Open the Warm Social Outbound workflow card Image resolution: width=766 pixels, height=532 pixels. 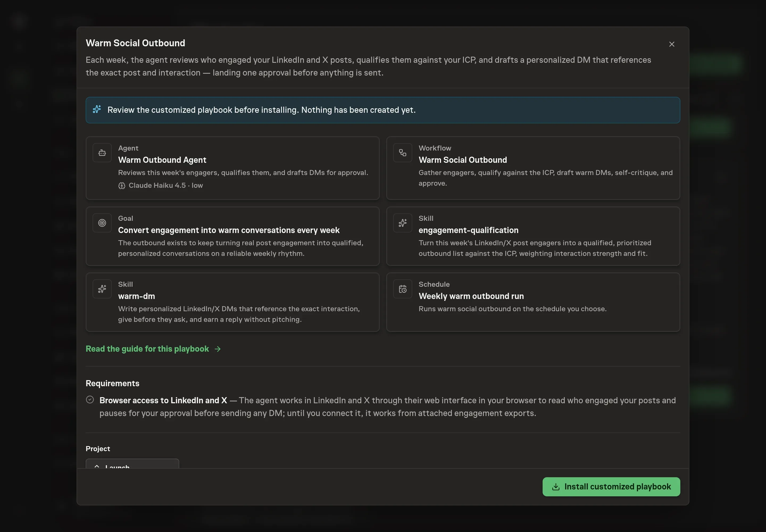[x=533, y=168]
